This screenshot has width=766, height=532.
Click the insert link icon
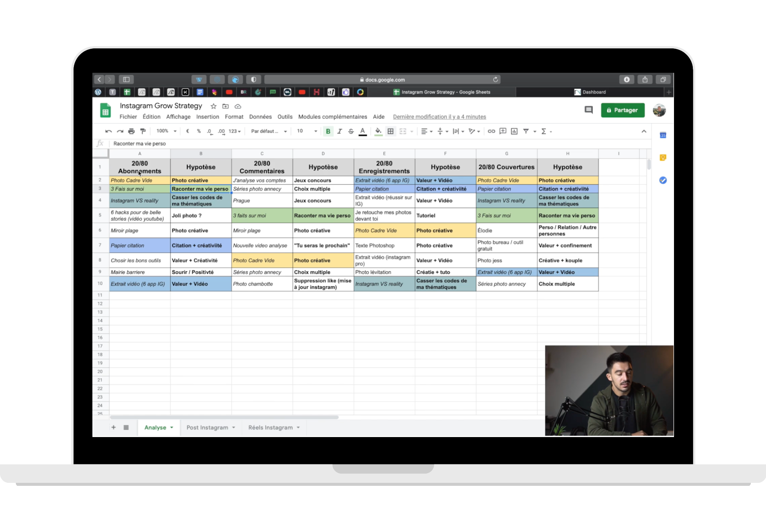(491, 131)
